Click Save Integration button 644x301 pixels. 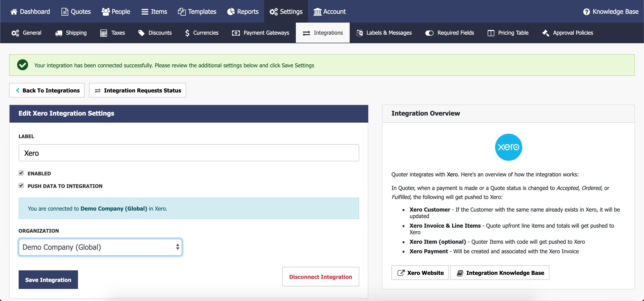coord(48,280)
